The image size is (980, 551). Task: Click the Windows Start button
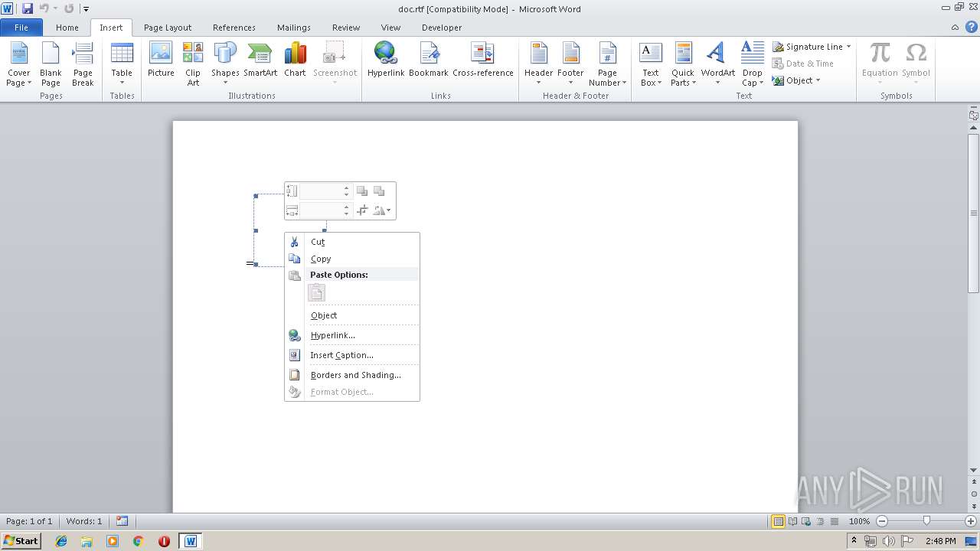click(21, 541)
